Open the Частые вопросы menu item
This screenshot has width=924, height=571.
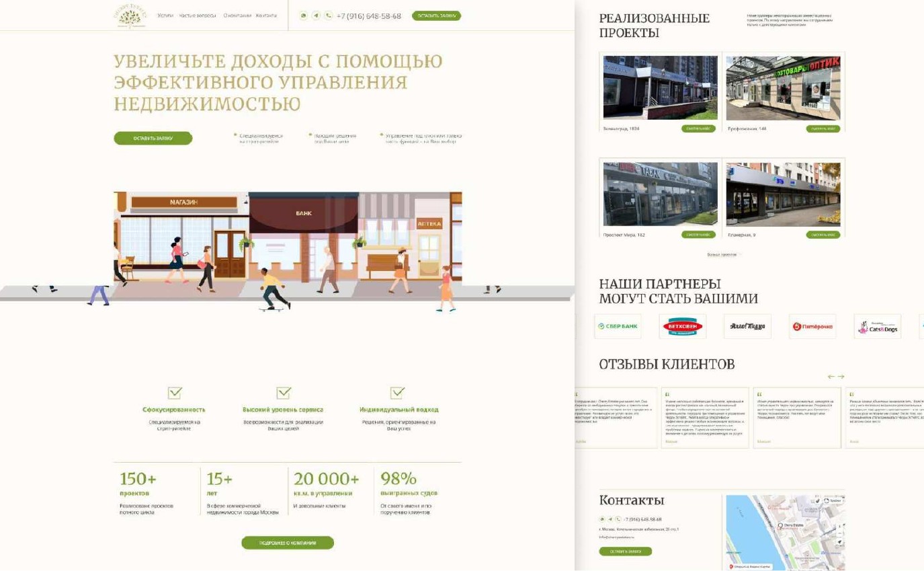tap(197, 15)
